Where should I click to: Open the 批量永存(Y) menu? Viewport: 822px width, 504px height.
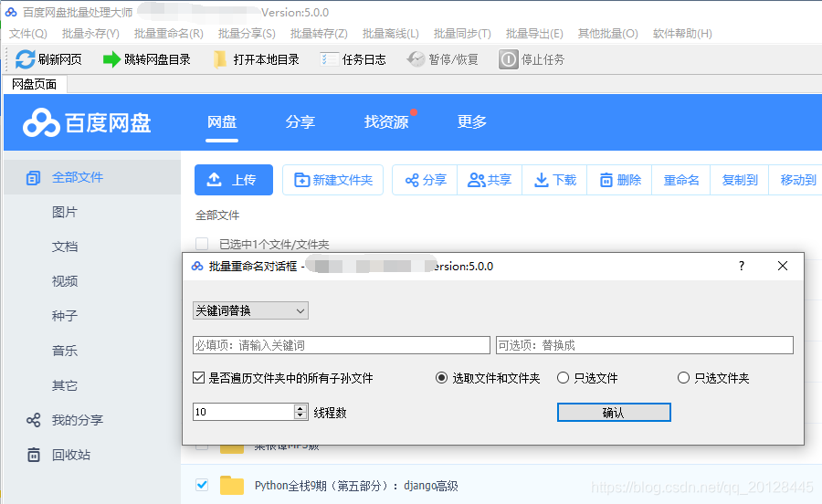[x=90, y=34]
